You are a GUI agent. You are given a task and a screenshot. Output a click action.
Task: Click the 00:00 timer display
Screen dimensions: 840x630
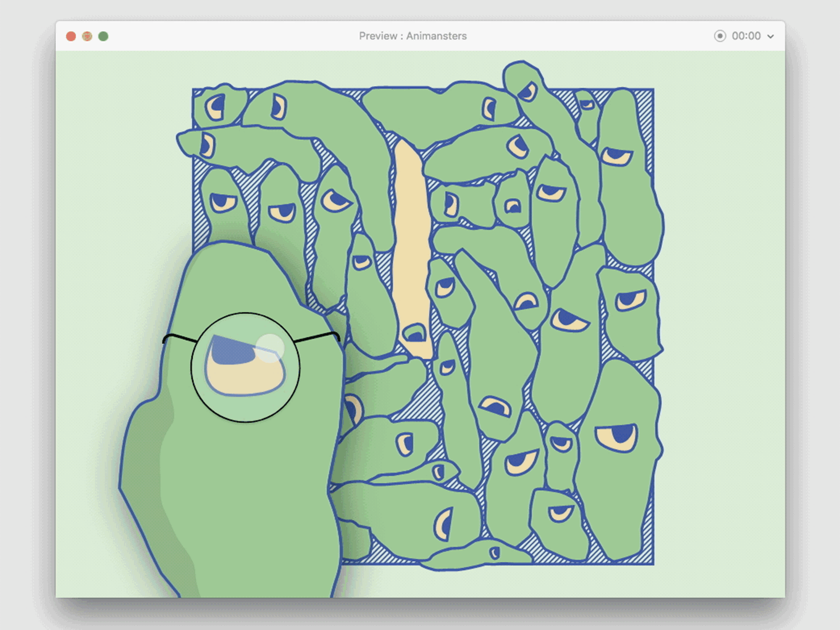tap(747, 36)
